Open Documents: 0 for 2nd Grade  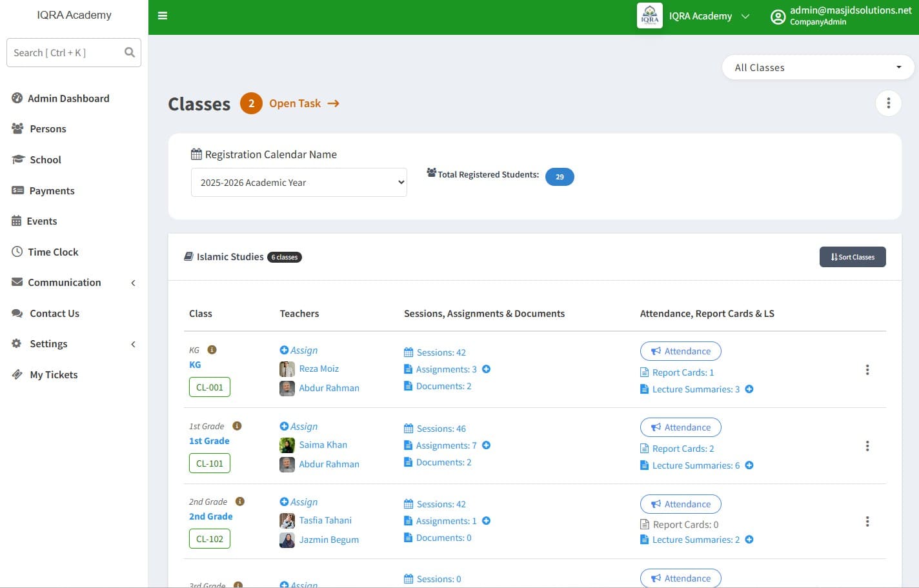pos(438,538)
